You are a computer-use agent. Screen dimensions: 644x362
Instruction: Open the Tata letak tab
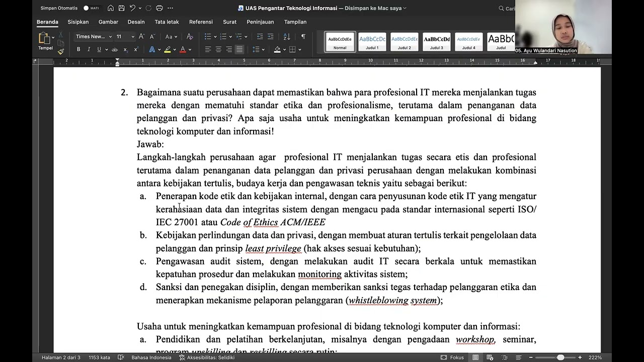(x=167, y=22)
